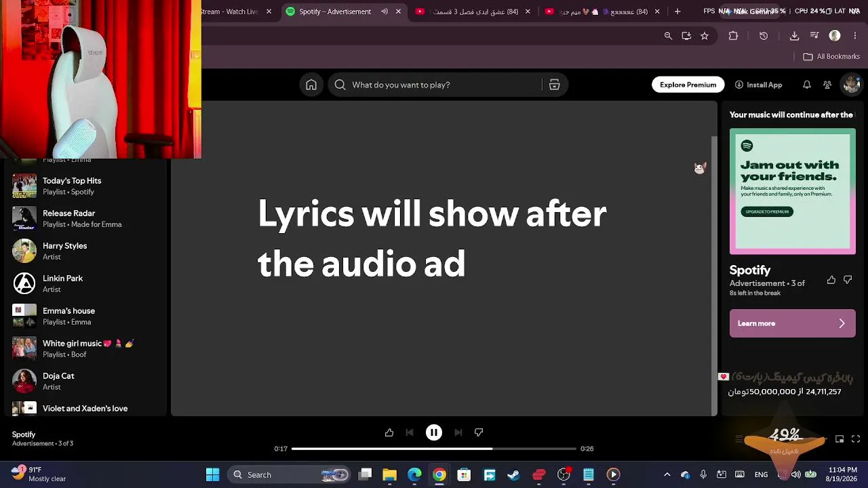This screenshot has height=488, width=868.
Task: Click the Spotify advertiser name in side panel
Action: (750, 270)
